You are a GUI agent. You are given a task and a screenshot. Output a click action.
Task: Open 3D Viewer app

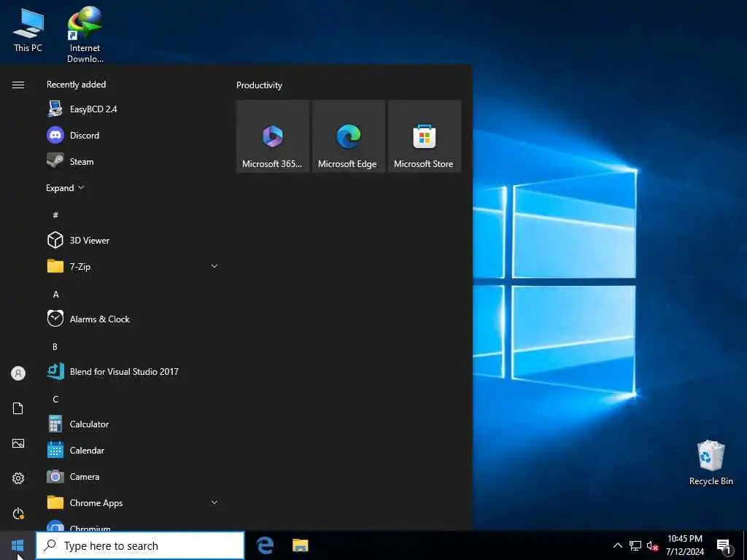coord(133,240)
